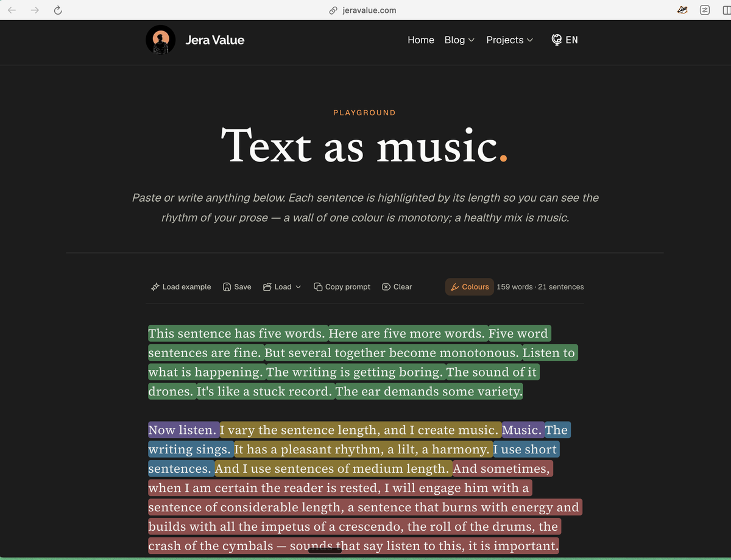Expand the Blog navigation dropdown
The image size is (731, 560).
tap(459, 40)
